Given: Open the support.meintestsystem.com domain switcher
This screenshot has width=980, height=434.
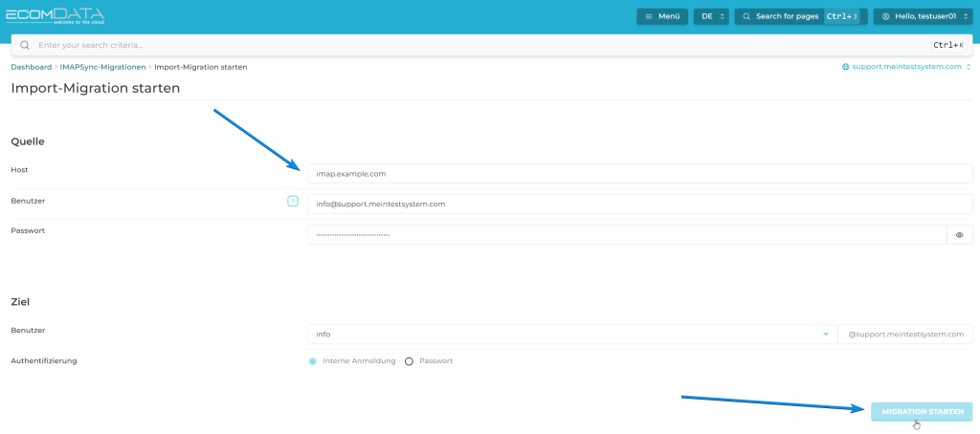Looking at the screenshot, I should [x=906, y=68].
